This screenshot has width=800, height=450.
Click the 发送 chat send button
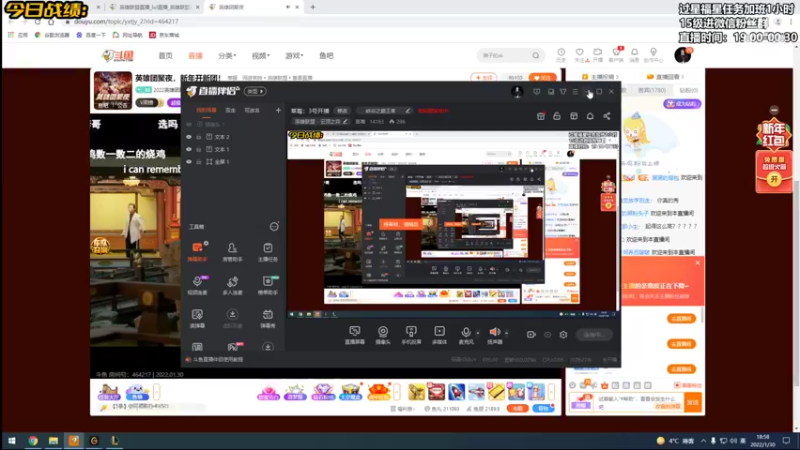click(693, 403)
